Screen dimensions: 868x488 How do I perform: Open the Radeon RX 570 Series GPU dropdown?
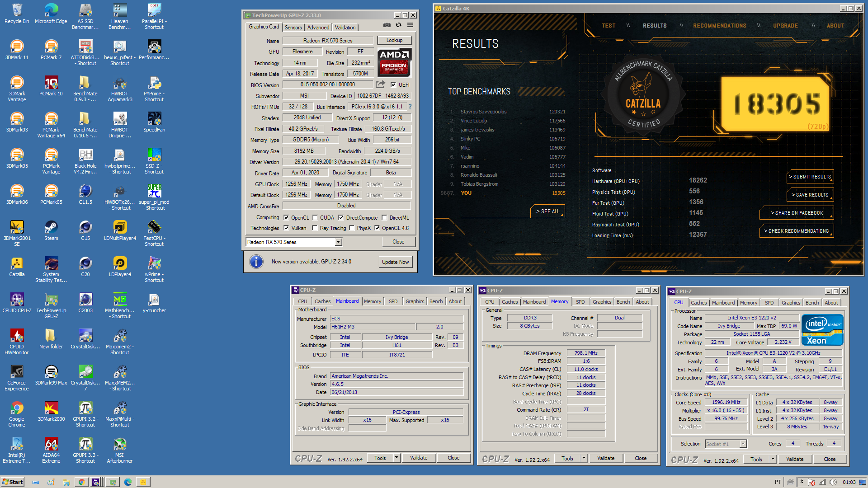pyautogui.click(x=339, y=242)
